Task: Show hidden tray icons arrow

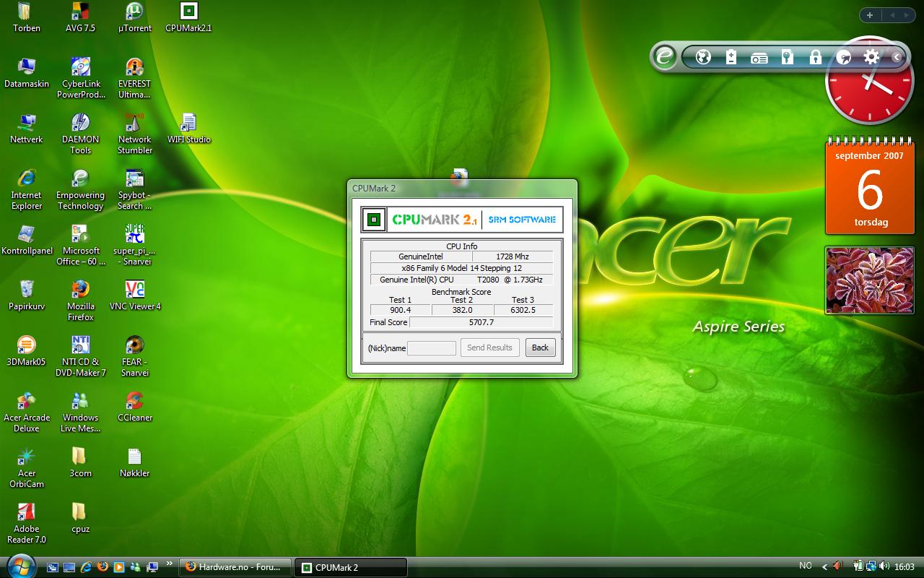Action: tap(826, 566)
